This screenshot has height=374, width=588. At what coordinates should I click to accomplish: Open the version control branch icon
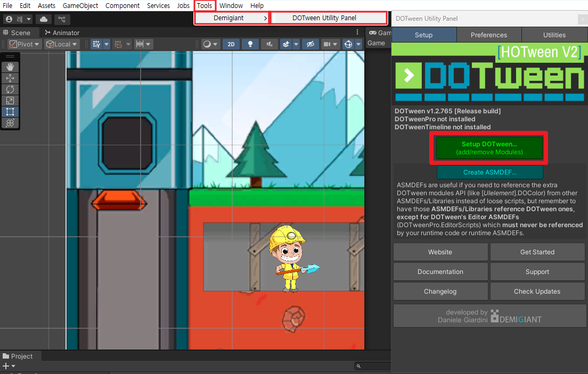[x=62, y=19]
